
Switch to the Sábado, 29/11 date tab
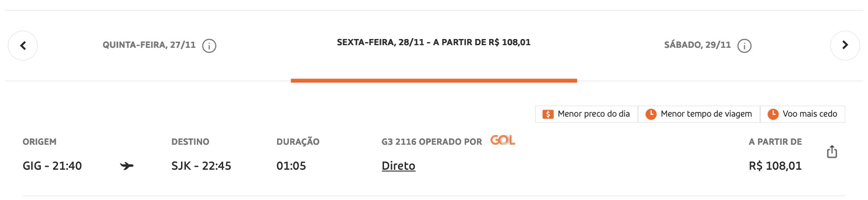pyautogui.click(x=697, y=45)
